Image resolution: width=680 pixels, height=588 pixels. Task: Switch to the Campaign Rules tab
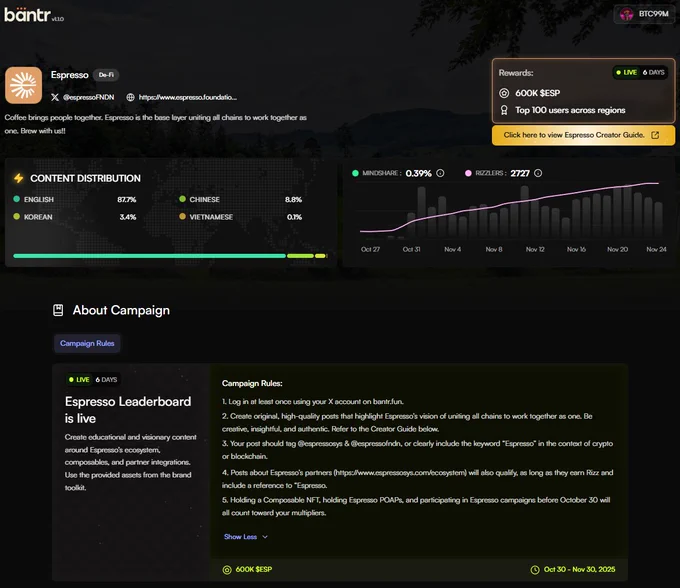(x=87, y=343)
